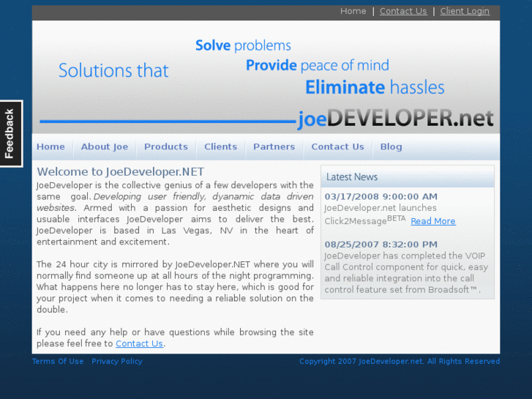Click the Welcome to JoeDeveloper.NET heading
Screen dimensions: 532x399
click(121, 172)
